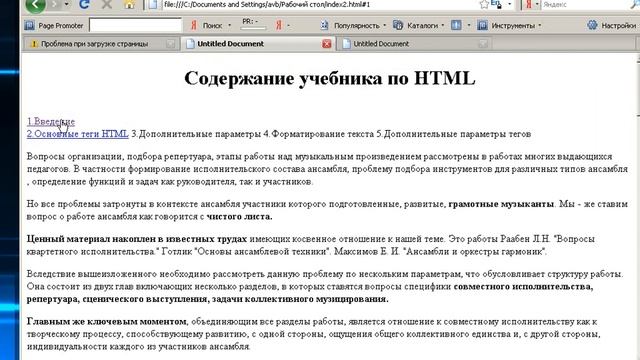Viewport: 640px width, 360px height.
Task: Click the 4.Форматирование текста text
Action: coord(318,134)
